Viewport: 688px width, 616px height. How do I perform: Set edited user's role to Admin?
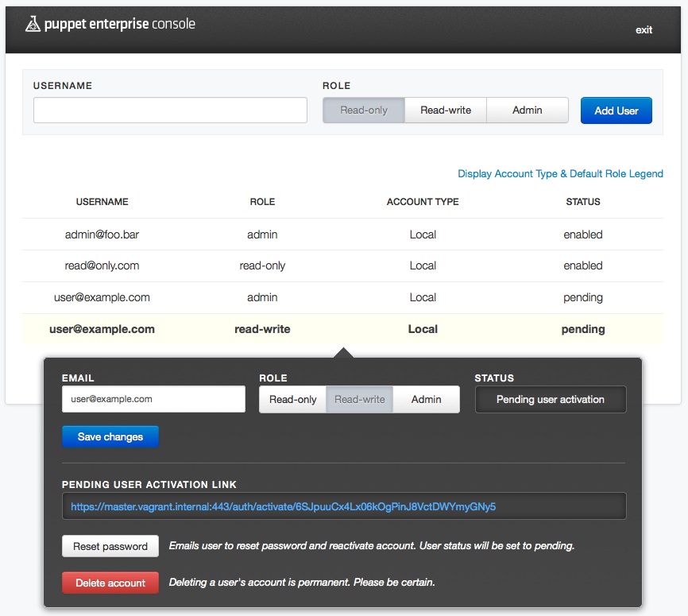(x=427, y=399)
